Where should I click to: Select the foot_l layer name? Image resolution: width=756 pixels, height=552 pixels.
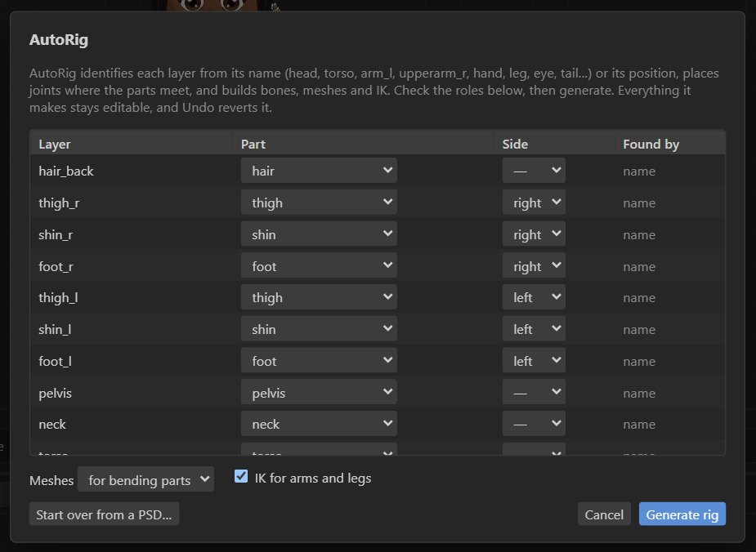pyautogui.click(x=55, y=361)
